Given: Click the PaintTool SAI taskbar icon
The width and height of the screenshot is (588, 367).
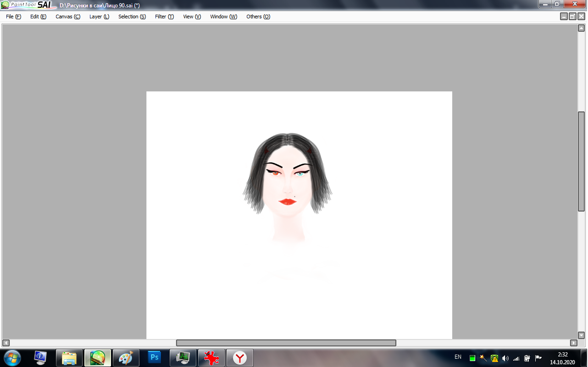Looking at the screenshot, I should tap(98, 357).
